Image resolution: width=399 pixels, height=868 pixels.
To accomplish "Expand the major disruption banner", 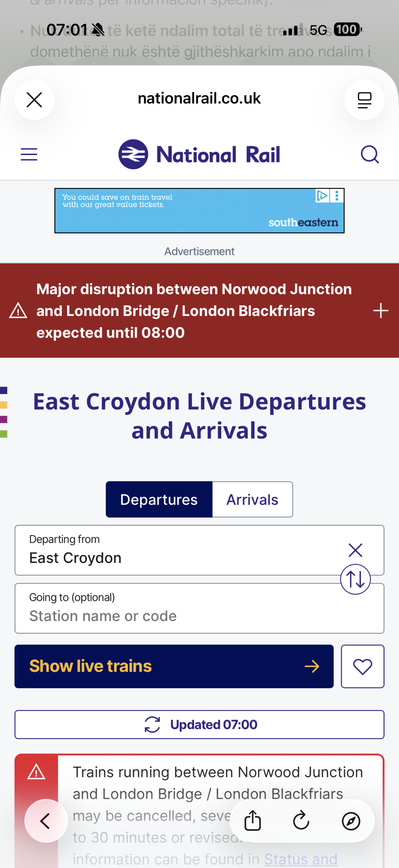I will pyautogui.click(x=380, y=311).
